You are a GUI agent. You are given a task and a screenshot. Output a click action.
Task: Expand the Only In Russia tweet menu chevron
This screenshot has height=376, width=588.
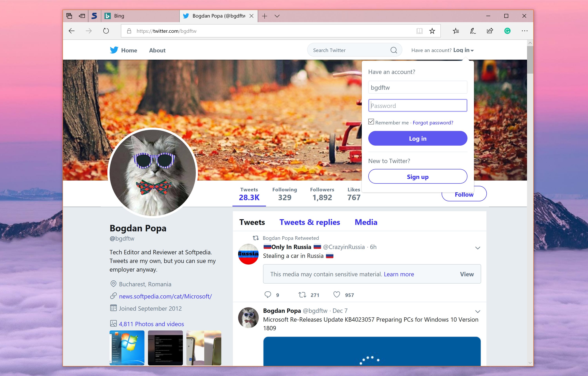pos(478,248)
